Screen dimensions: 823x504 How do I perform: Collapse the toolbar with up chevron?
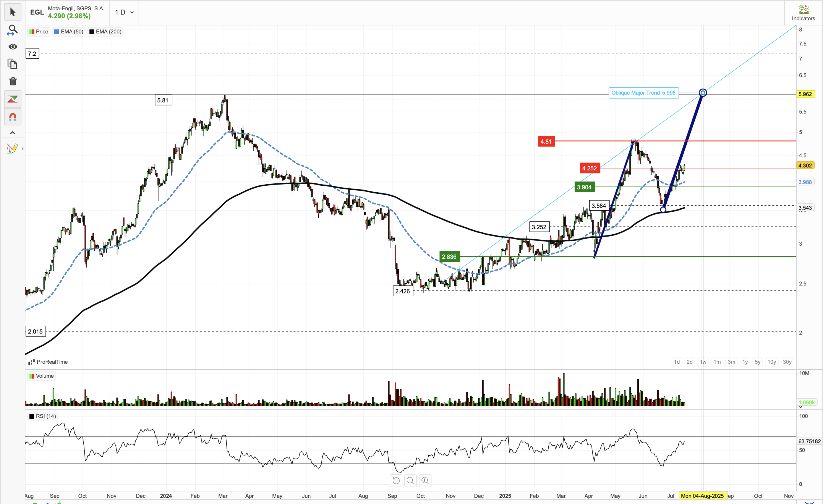coord(13,133)
